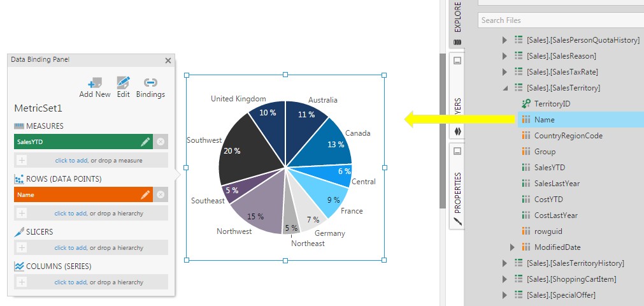Click 'click to add' link under Measures
This screenshot has width=644, height=306.
(70, 160)
